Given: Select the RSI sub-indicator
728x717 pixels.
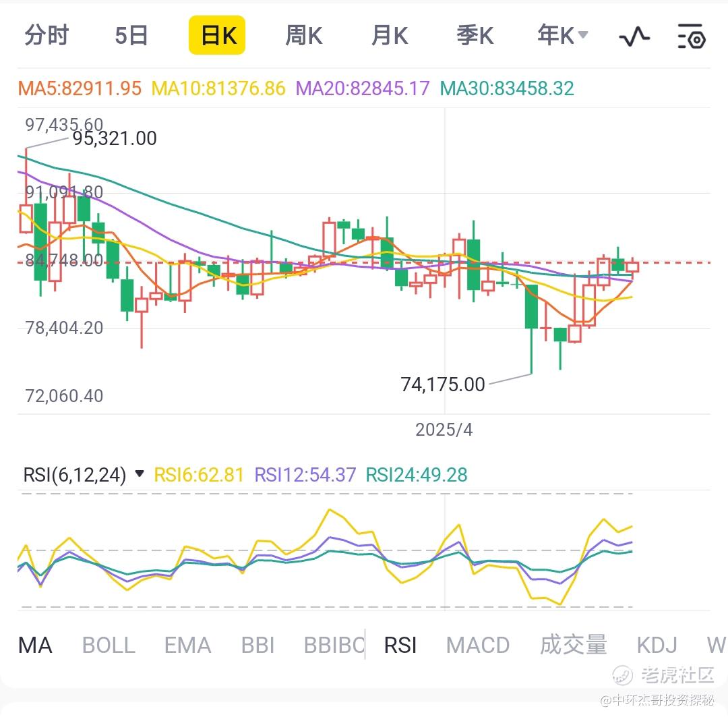Looking at the screenshot, I should tap(400, 646).
